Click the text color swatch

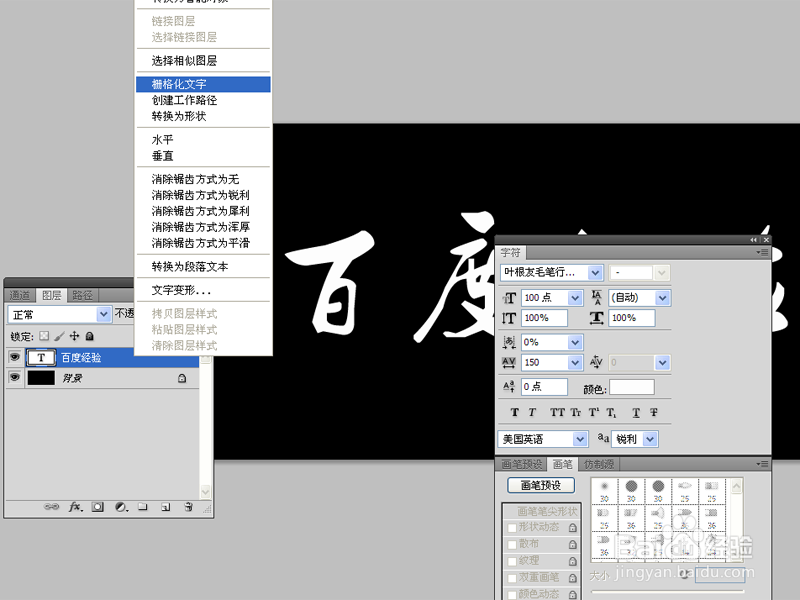pyautogui.click(x=632, y=387)
